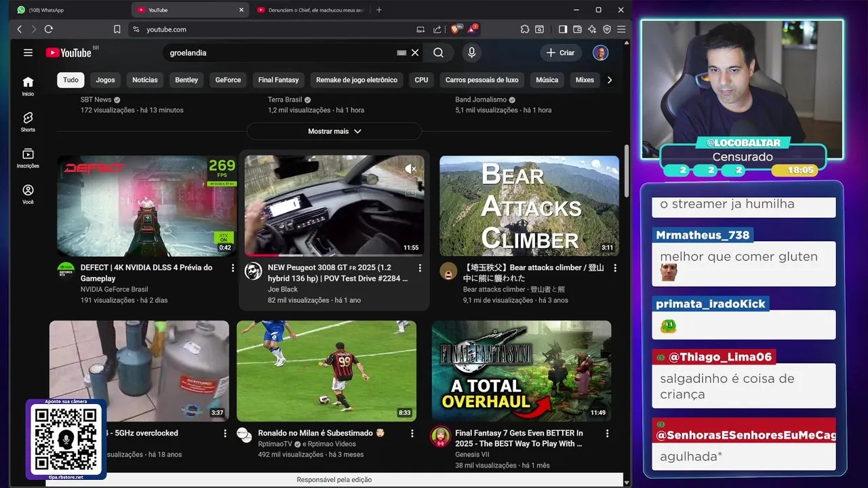Switch to Denunciem o Chief browser tab
Screen dimensions: 868x488
312,9
